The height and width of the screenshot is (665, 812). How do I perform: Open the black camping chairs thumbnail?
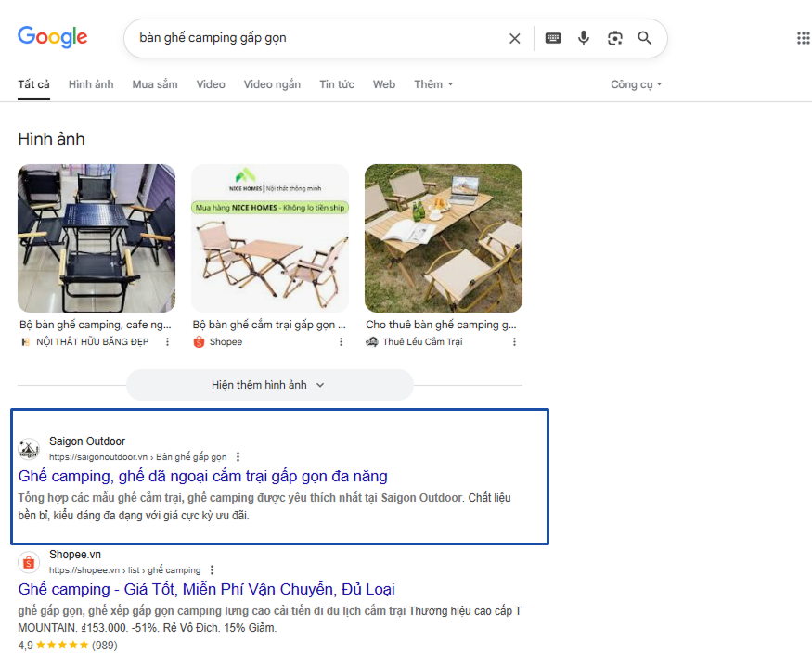tap(97, 238)
